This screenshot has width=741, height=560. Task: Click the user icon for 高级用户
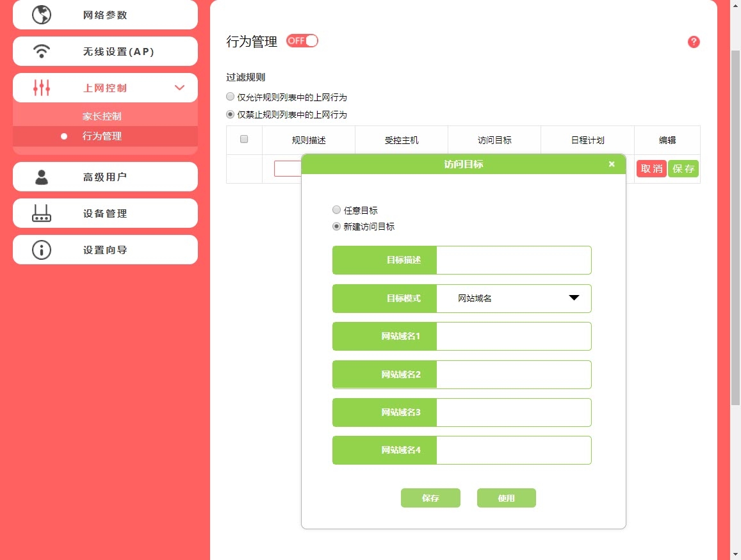tap(42, 177)
